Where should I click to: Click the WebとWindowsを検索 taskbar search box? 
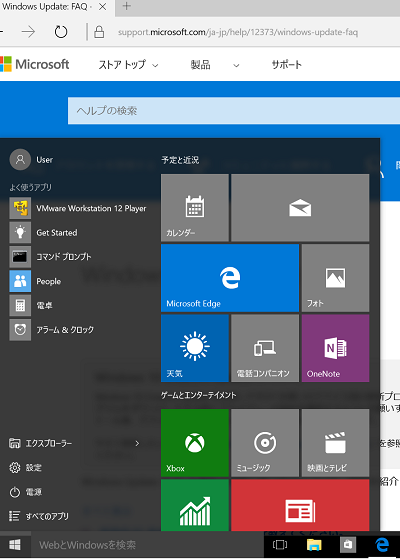point(147,545)
